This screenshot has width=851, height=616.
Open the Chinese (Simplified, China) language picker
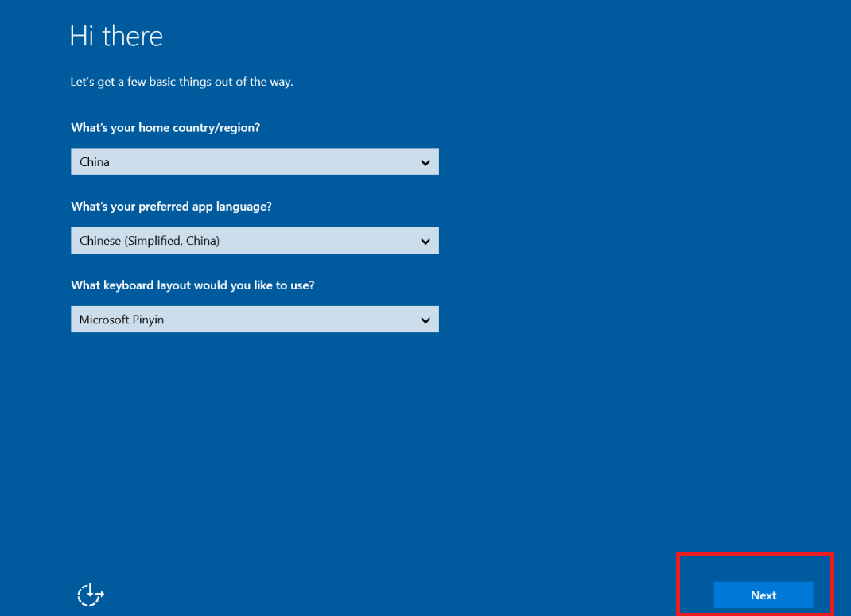pyautogui.click(x=255, y=240)
